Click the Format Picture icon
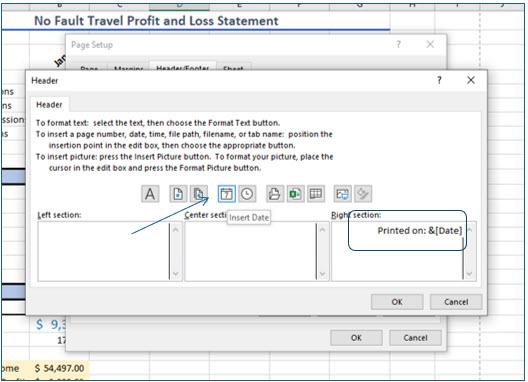528x382 pixels. click(363, 194)
